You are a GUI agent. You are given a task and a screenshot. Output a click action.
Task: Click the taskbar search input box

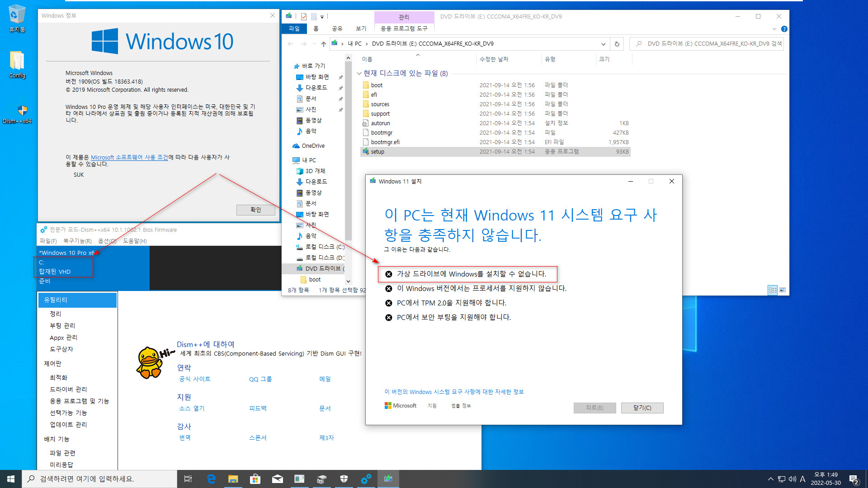99,479
